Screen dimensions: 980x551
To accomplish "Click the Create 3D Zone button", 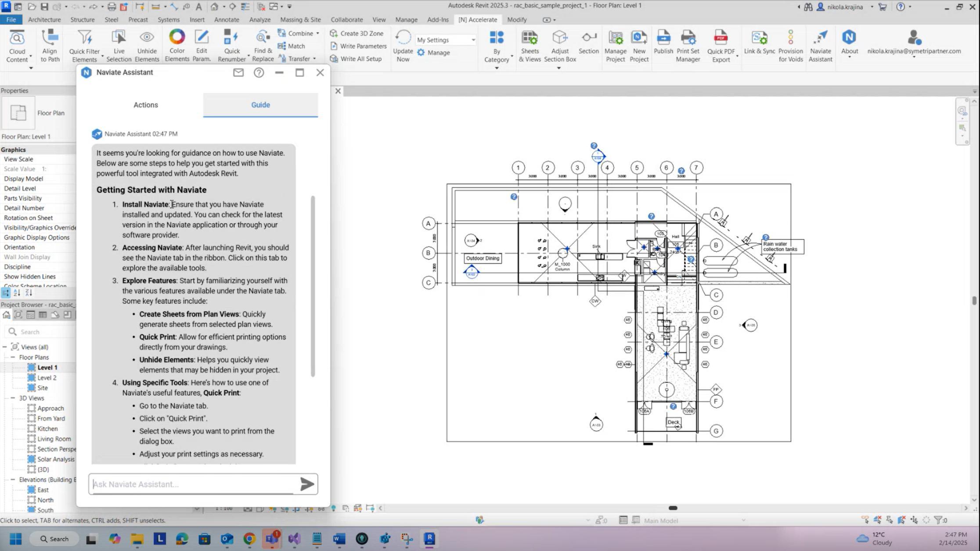I will point(357,33).
